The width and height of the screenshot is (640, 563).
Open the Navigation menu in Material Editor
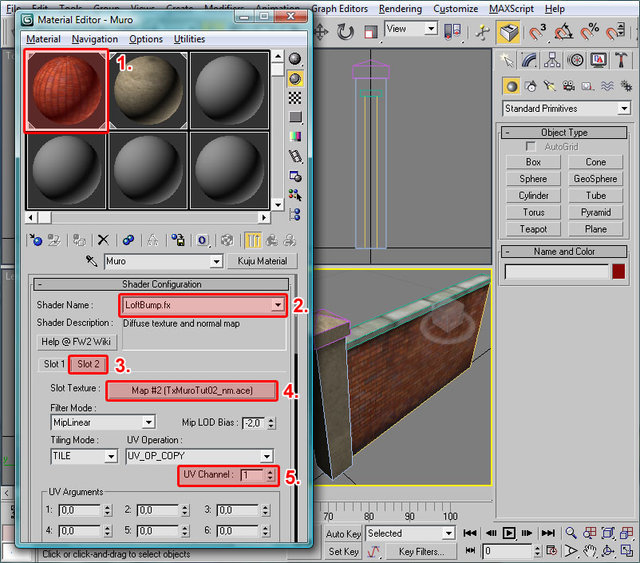[x=95, y=39]
